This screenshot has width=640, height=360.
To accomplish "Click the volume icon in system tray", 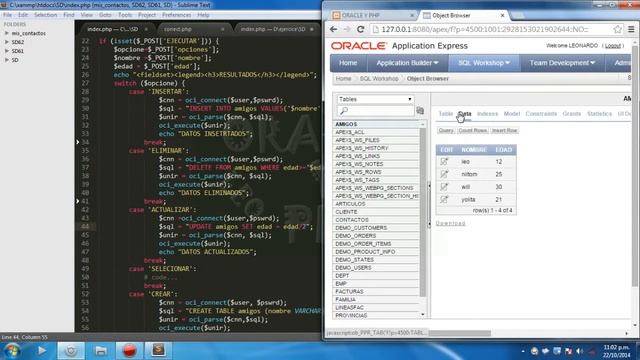I will click(x=580, y=351).
